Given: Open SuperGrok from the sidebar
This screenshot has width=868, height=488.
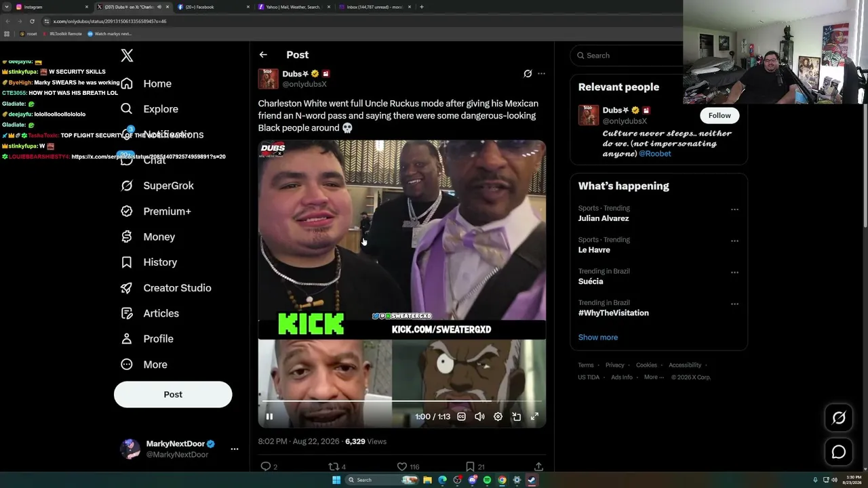Looking at the screenshot, I should coord(157,186).
